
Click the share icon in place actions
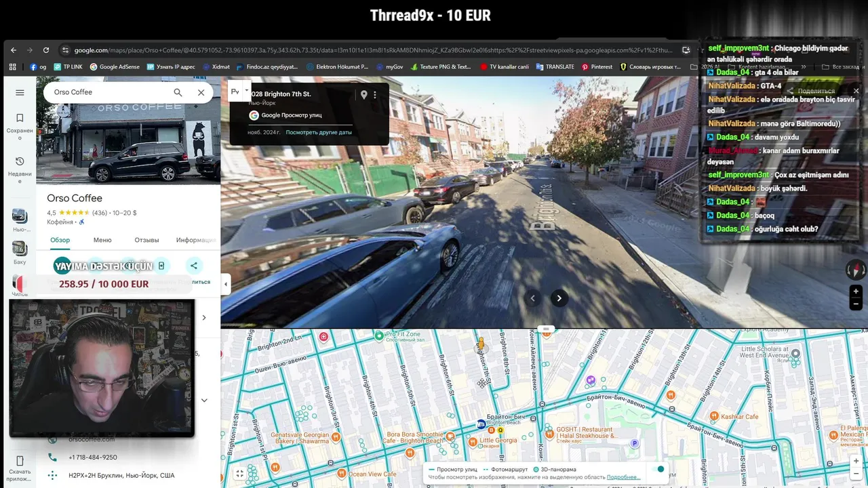click(x=194, y=266)
